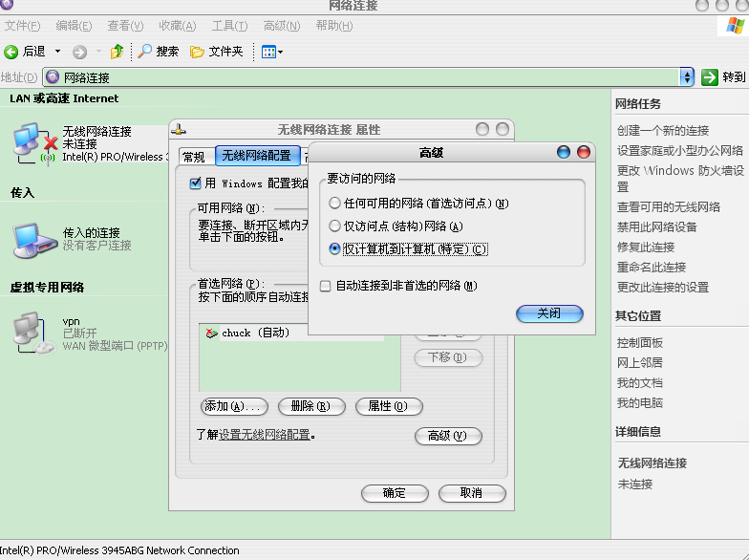Screen dimensions: 749x560
Task: Select the vpn connection icon
Action: pos(34,334)
